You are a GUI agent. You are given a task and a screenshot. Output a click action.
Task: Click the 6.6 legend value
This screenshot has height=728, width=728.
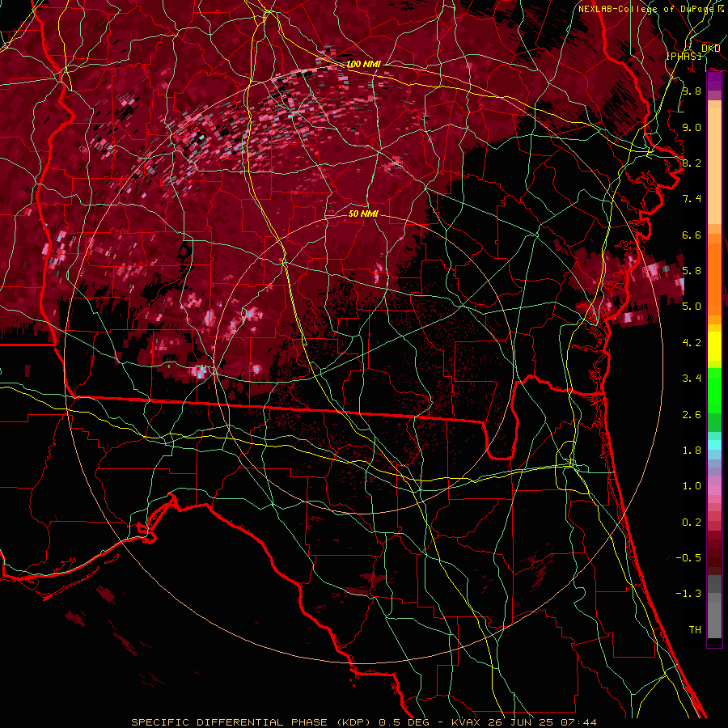pos(692,235)
